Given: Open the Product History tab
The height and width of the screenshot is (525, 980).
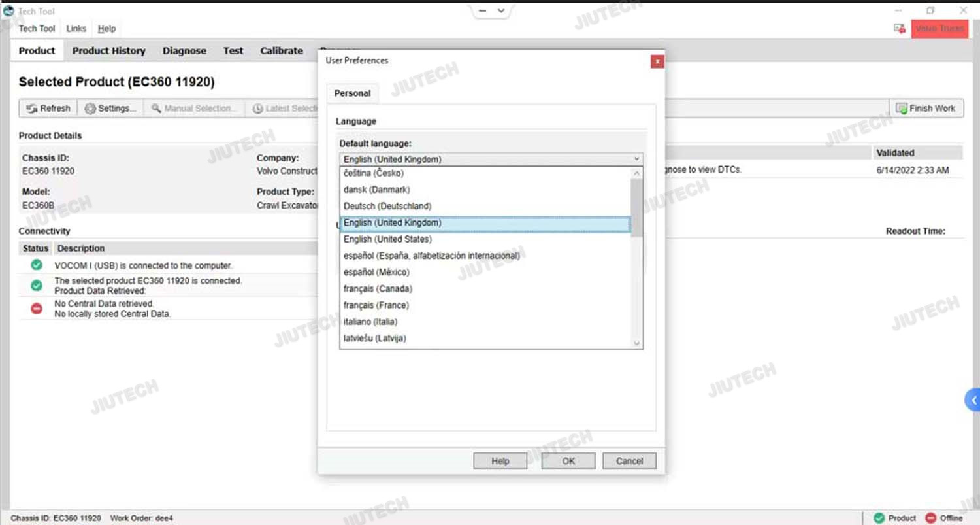Looking at the screenshot, I should 108,51.
